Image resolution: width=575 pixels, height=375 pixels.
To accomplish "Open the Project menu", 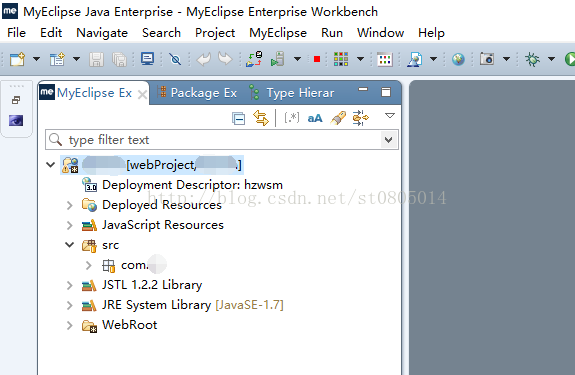I will [215, 33].
